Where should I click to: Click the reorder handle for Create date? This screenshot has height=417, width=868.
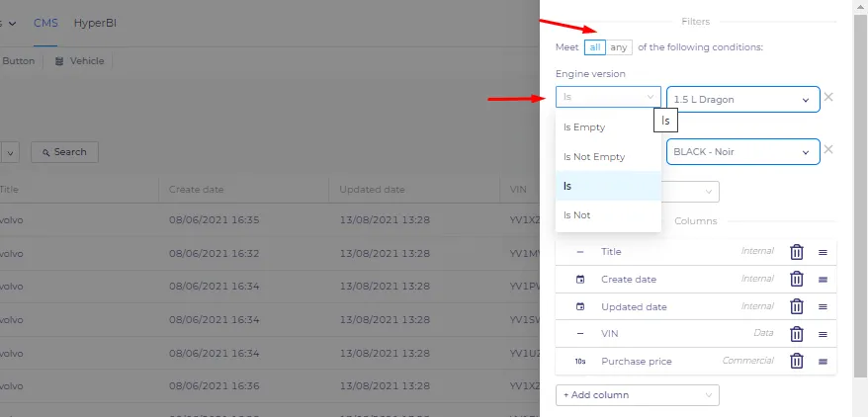[823, 280]
